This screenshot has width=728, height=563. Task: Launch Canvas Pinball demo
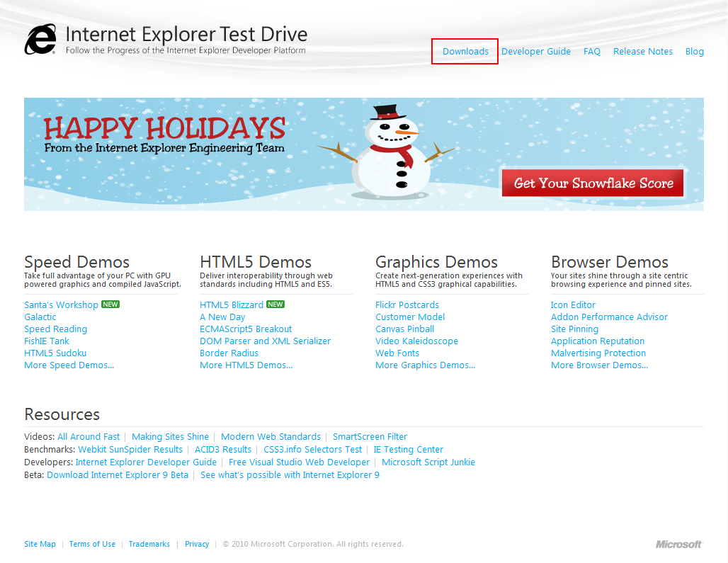tap(405, 329)
